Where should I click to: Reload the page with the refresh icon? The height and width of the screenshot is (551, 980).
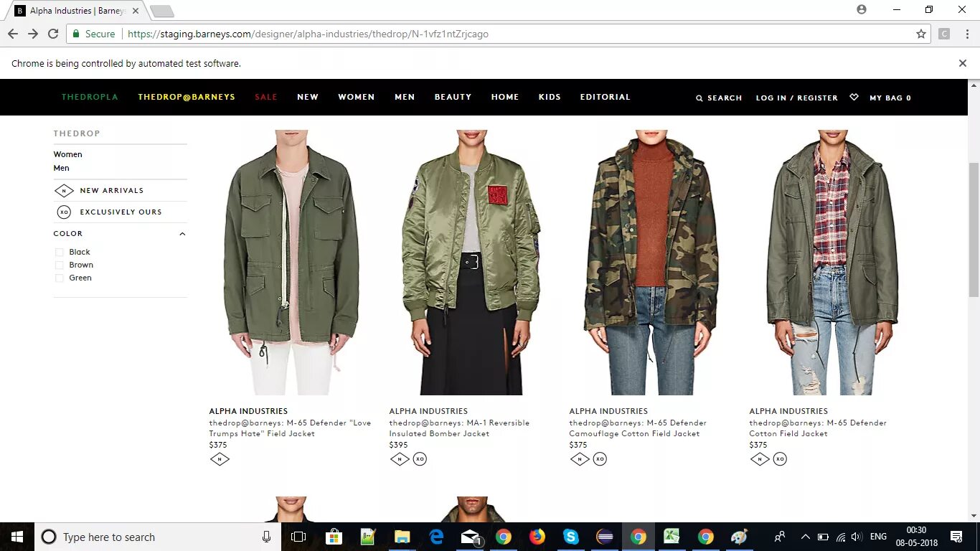click(x=53, y=34)
